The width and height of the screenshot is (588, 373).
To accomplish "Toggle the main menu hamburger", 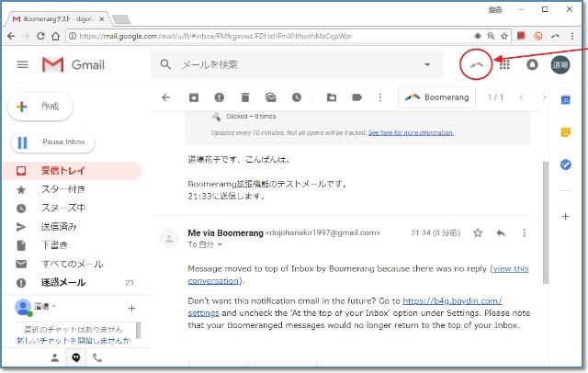I will pos(23,64).
